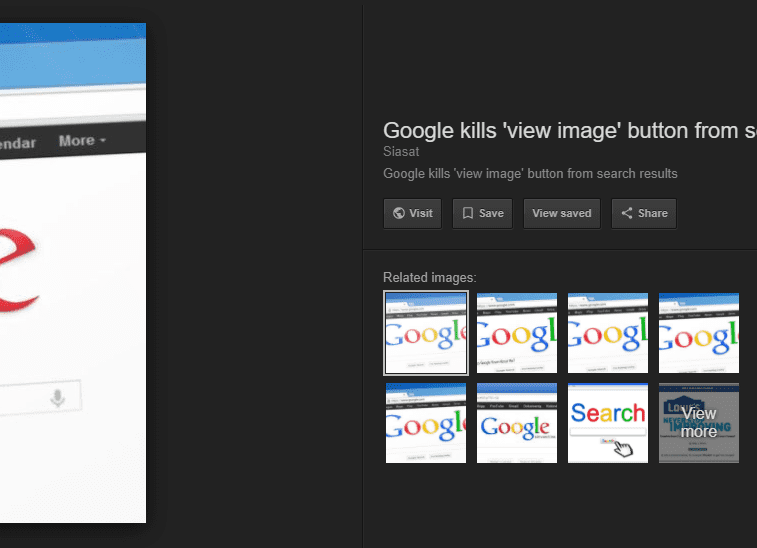This screenshot has width=757, height=548.
Task: Open first Google thumbnail in second row
Action: click(x=426, y=423)
